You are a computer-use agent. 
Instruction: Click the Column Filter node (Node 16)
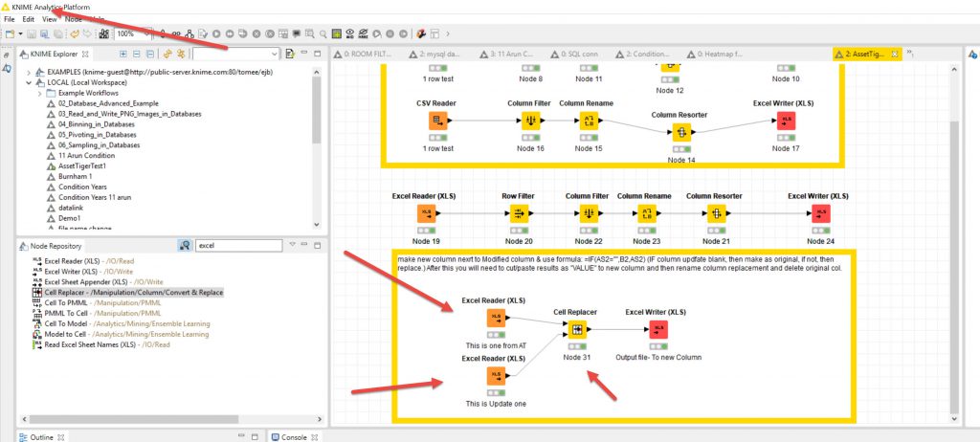531,121
